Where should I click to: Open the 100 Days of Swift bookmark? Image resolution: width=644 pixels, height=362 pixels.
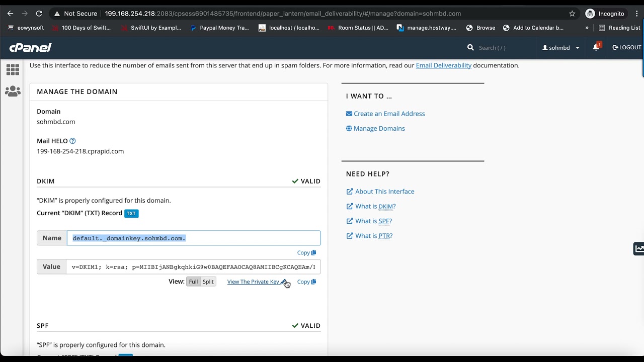pyautogui.click(x=81, y=28)
